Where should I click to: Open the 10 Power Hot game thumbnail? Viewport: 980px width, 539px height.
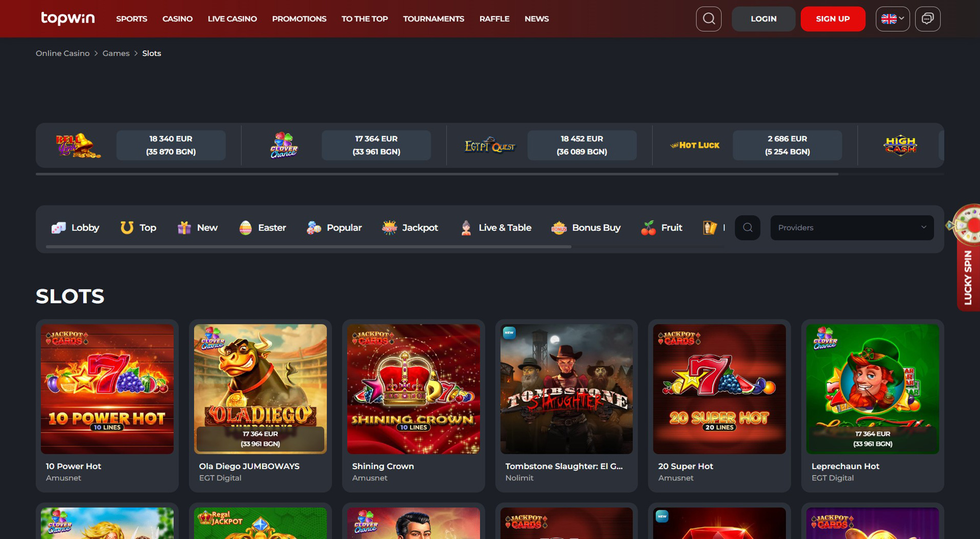pyautogui.click(x=107, y=389)
